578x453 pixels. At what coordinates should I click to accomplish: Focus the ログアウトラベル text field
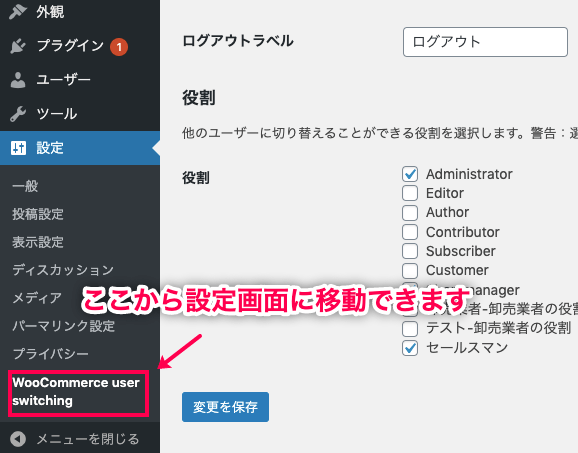point(485,42)
